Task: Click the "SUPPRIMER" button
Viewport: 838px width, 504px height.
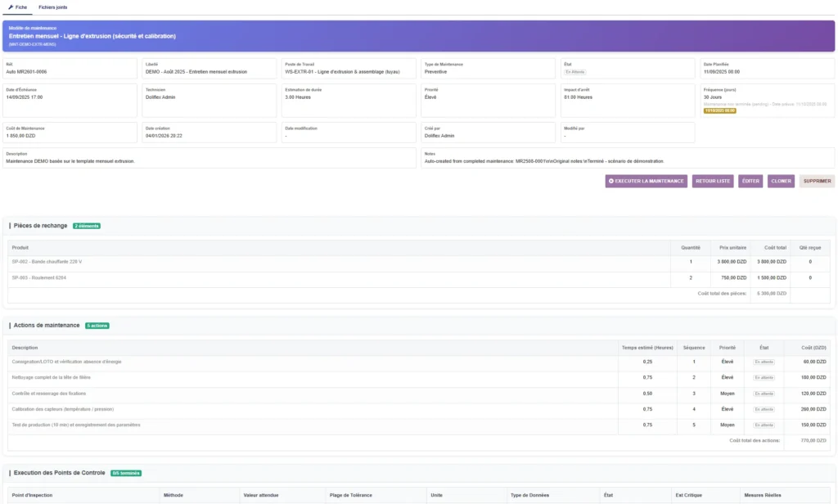Action: [816, 181]
